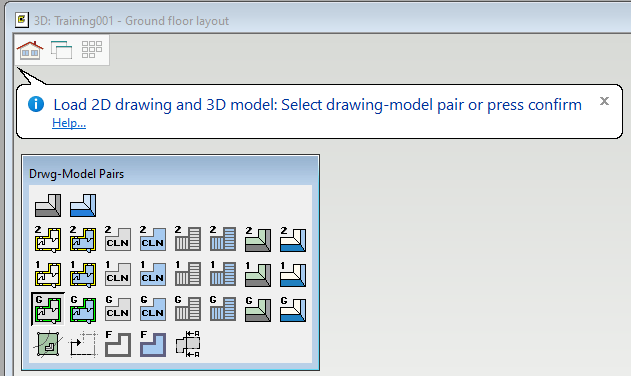Viewport: 631px width, 376px height.
Task: Click section A-A cut icon
Action: [x=188, y=344]
